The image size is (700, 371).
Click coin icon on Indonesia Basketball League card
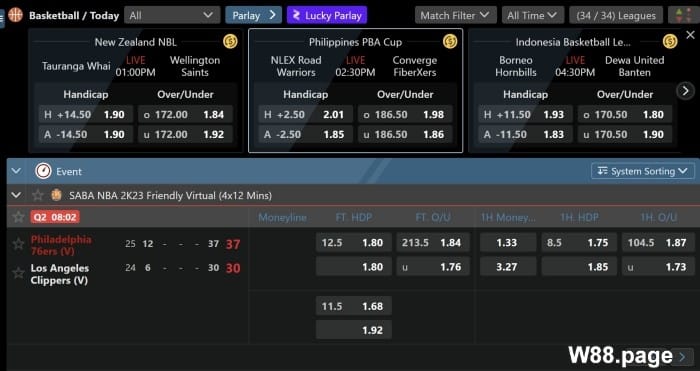point(670,42)
